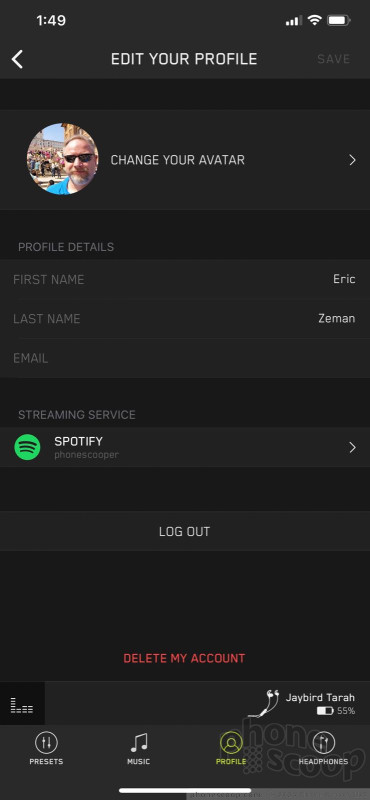
Task: Tap the profile avatar photo
Action: point(62,159)
